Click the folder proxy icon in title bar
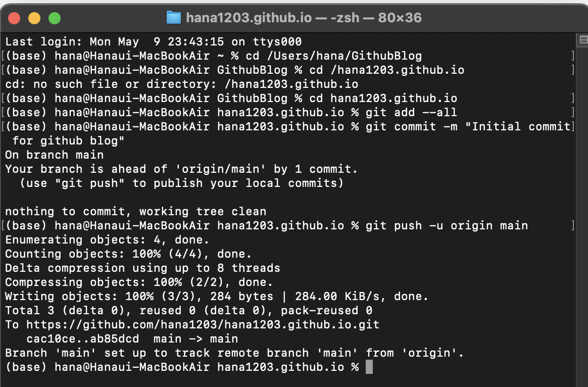Viewport: 588px width, 387px height. click(x=174, y=17)
